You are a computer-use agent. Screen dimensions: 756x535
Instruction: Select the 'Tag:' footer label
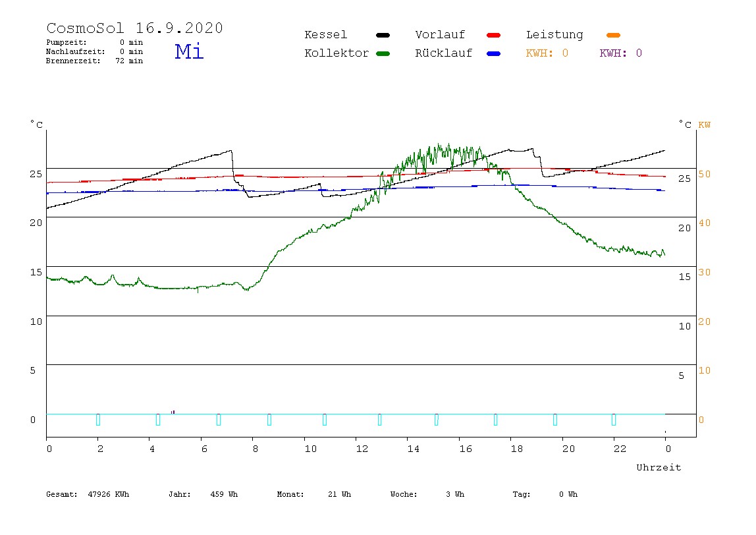[521, 494]
